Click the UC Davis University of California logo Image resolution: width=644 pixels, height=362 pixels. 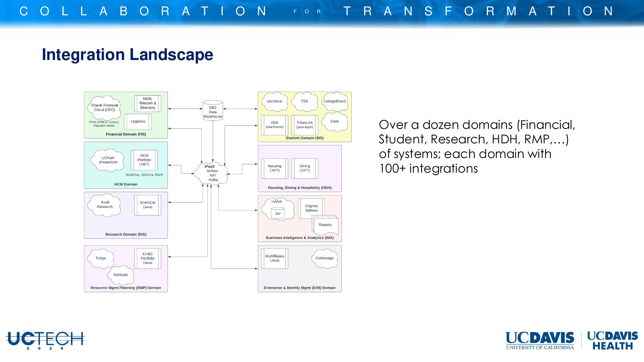(540, 340)
